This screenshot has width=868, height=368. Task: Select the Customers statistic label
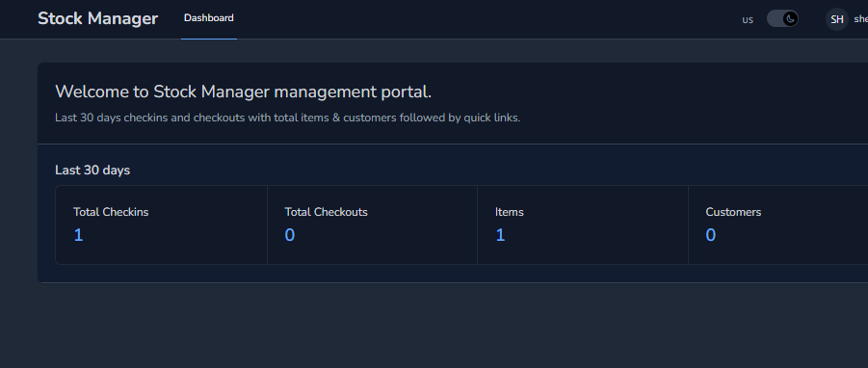pyautogui.click(x=733, y=212)
